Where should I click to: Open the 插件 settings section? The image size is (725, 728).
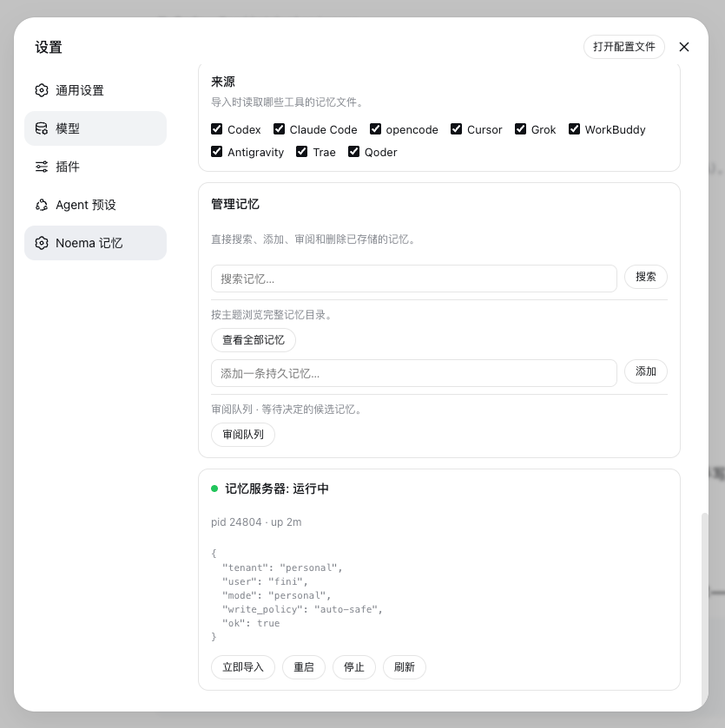tap(96, 167)
